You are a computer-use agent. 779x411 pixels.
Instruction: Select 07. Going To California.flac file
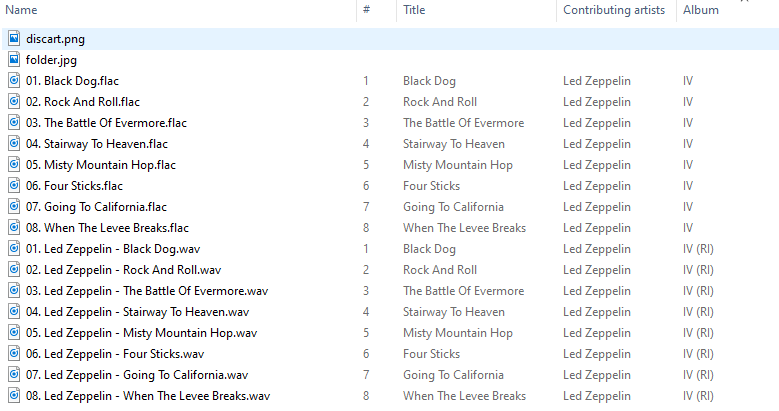[105, 207]
